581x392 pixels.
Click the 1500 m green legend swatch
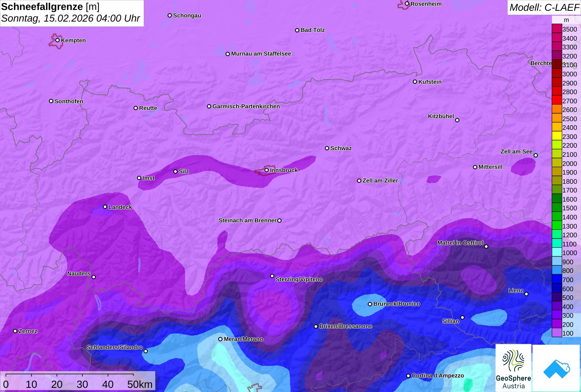(x=557, y=208)
